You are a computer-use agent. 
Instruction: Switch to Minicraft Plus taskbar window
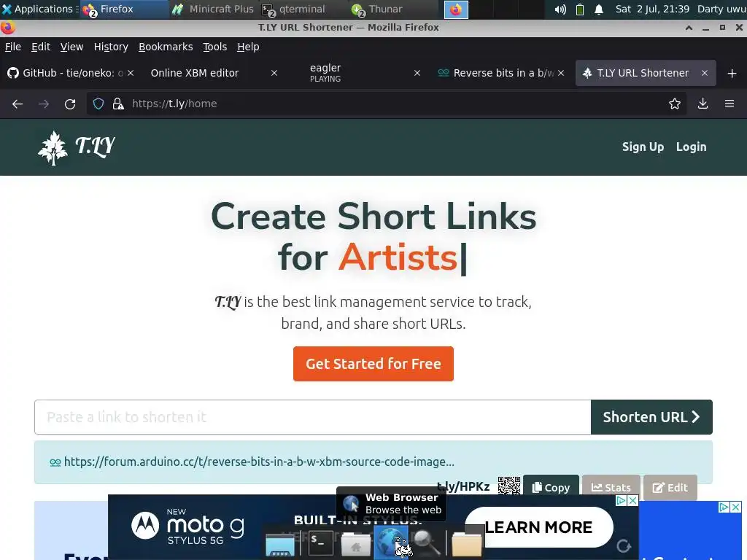click(x=213, y=9)
